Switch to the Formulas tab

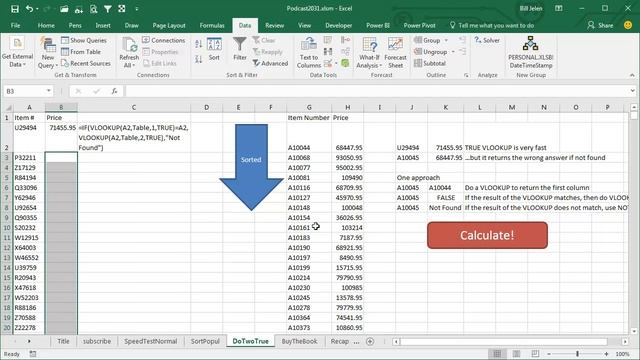click(x=212, y=25)
